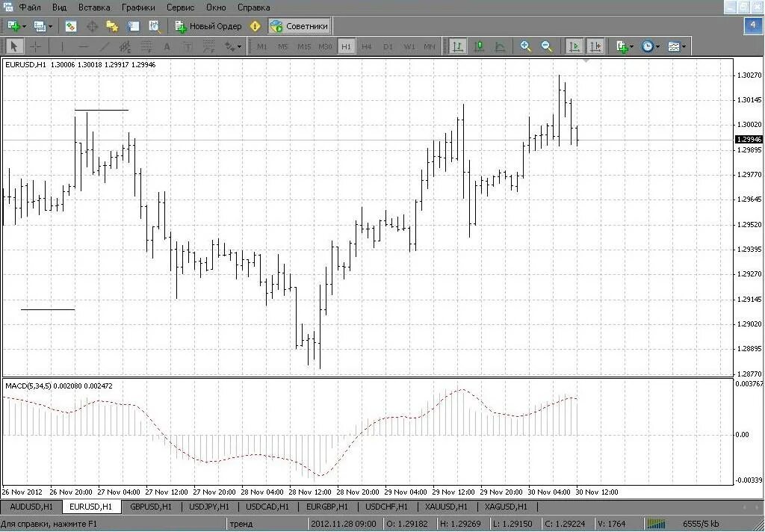Image resolution: width=765 pixels, height=532 pixels.
Task: Select the Trendline drawing tool
Action: [105, 47]
